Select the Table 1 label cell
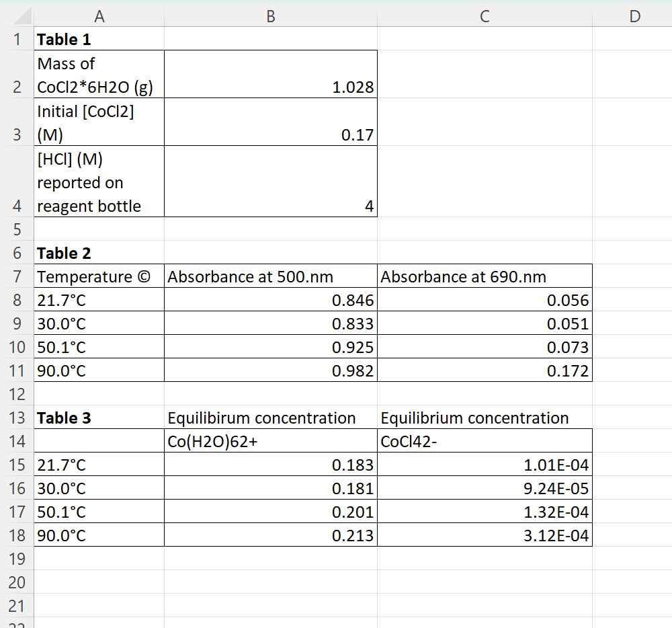The width and height of the screenshot is (672, 628). (x=99, y=39)
